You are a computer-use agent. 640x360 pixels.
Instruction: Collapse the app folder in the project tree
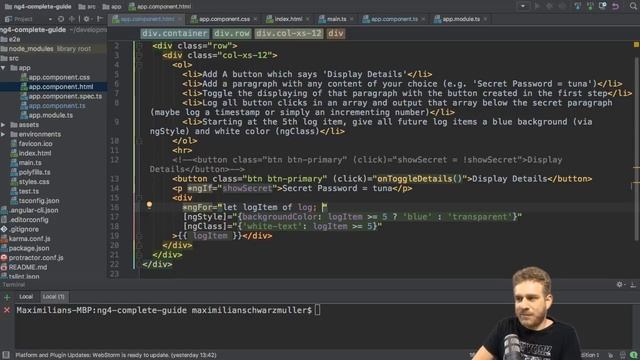3,68
